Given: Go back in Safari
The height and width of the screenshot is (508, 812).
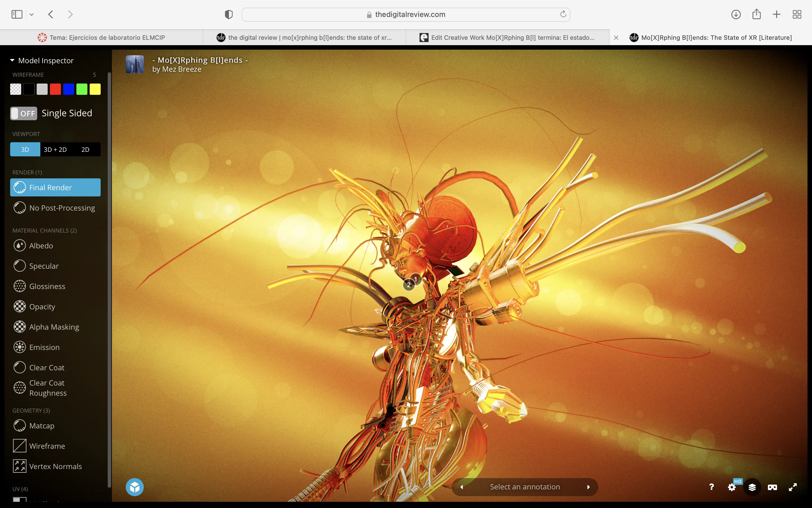Looking at the screenshot, I should pos(51,14).
